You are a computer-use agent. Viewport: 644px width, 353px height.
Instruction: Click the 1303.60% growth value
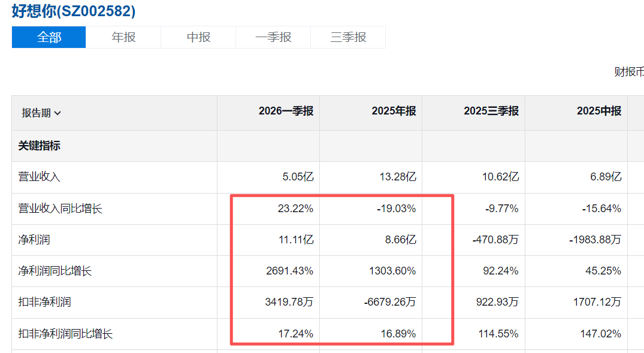click(392, 271)
